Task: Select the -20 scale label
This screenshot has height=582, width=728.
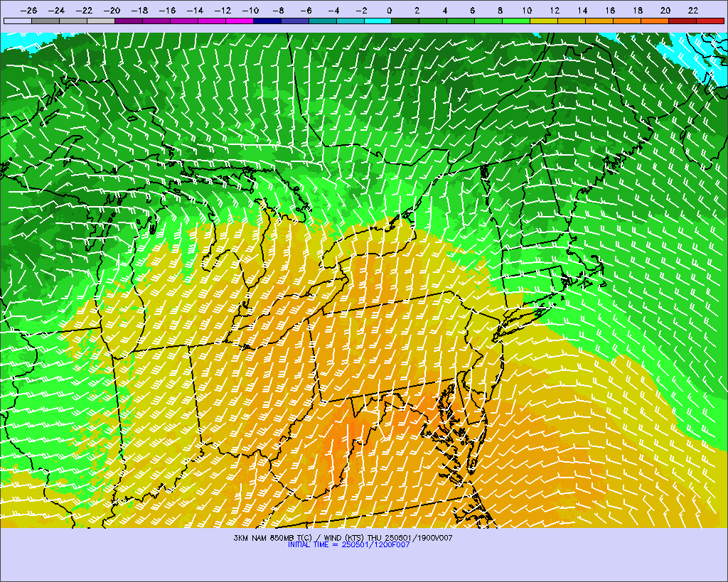Action: 112,11
